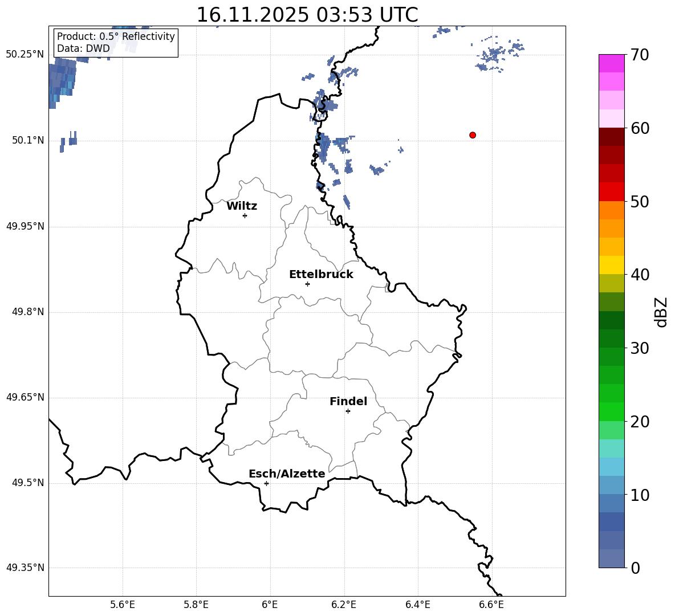675x616 pixels.
Task: Click the radar echo cluster near 6.6°E, 50.25°N
Action: (x=499, y=56)
